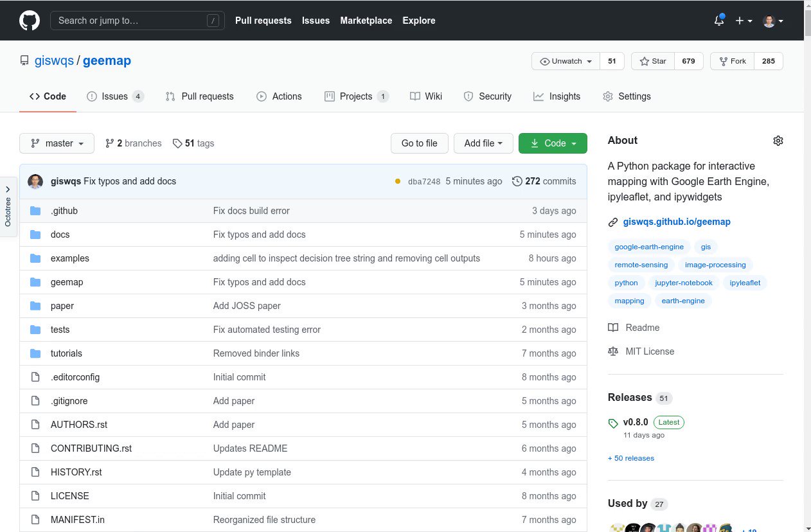Screen dimensions: 811x532
Task: Open the Unwatch dropdown
Action: click(566, 61)
